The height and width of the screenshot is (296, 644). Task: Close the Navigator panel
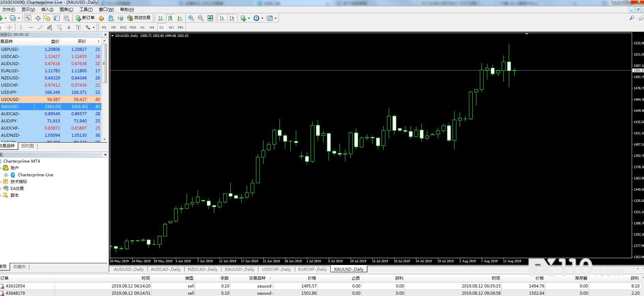pyautogui.click(x=105, y=155)
